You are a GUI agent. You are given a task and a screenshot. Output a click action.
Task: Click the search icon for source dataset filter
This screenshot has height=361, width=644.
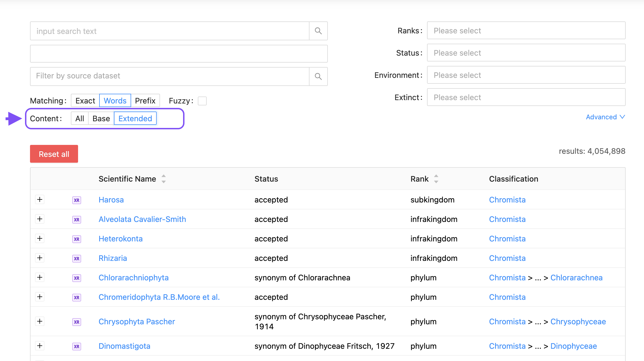point(318,76)
